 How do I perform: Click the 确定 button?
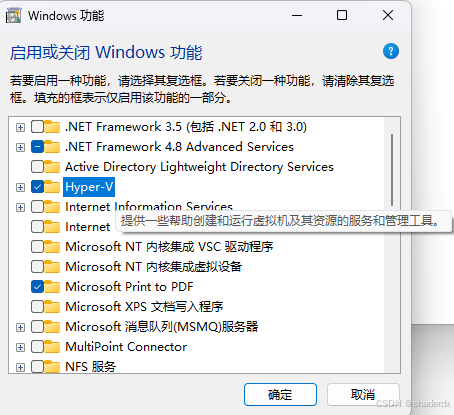click(x=280, y=395)
